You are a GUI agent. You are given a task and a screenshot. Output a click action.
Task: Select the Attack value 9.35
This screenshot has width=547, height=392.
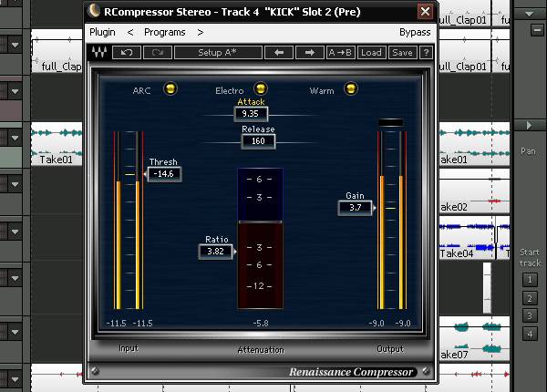[251, 114]
